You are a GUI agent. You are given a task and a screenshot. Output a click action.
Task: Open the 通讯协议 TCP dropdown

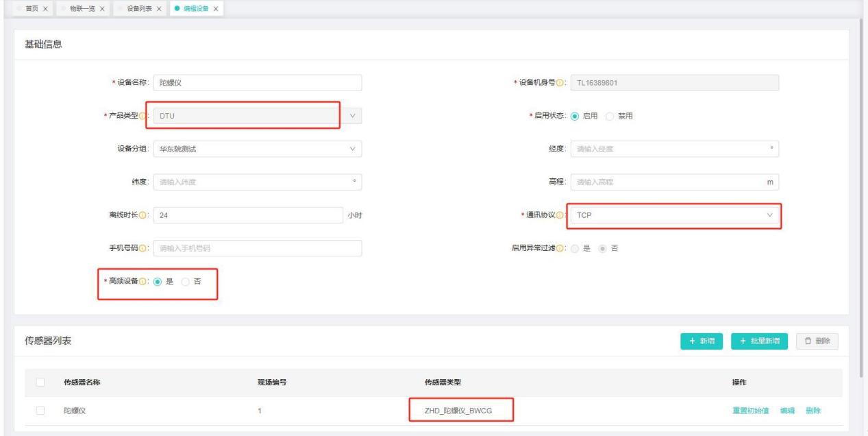click(674, 215)
